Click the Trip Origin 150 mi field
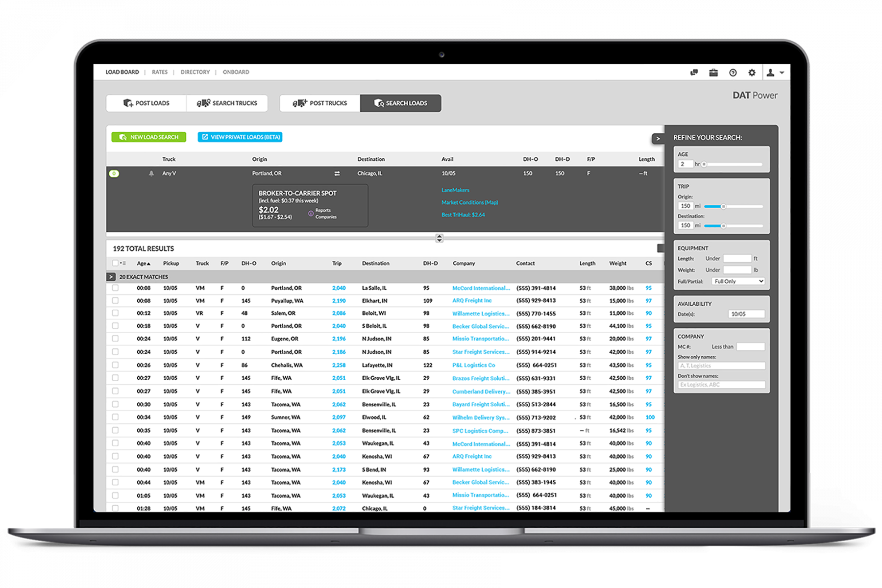 [686, 206]
